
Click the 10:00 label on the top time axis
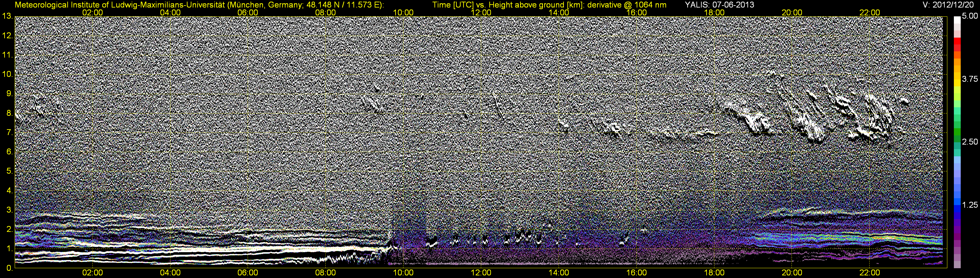403,12
